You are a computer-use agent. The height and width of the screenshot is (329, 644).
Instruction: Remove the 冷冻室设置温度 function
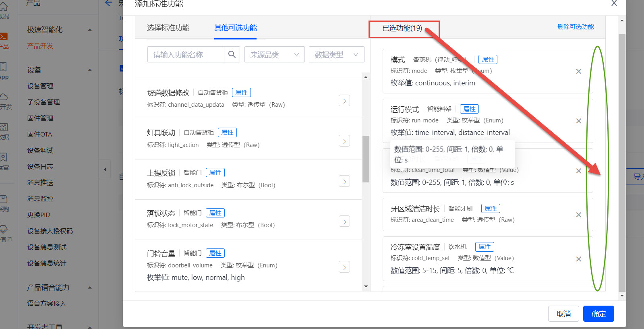coord(578,259)
